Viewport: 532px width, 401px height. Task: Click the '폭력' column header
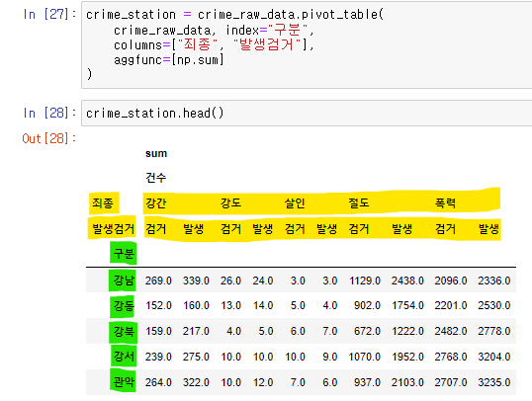pyautogui.click(x=445, y=203)
